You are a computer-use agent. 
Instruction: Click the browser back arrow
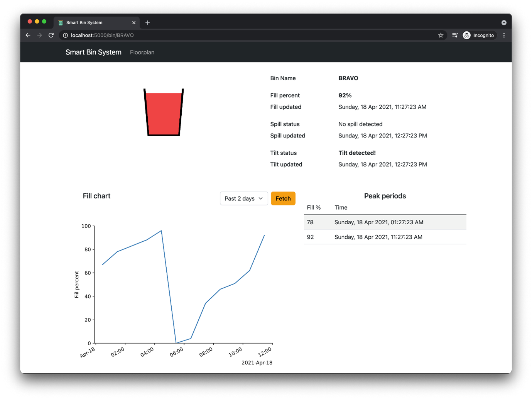click(x=28, y=35)
